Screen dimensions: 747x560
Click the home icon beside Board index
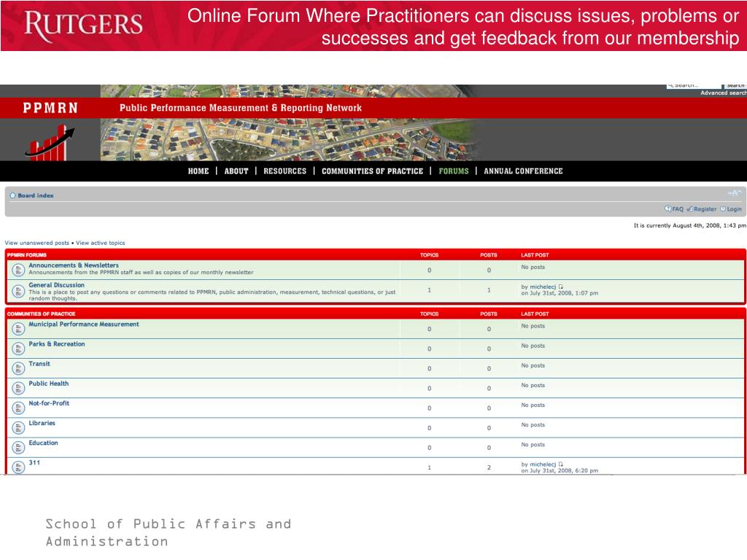[x=13, y=195]
